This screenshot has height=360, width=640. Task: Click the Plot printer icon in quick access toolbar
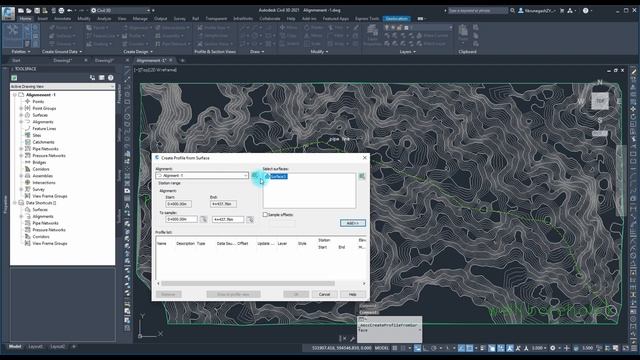click(61, 10)
